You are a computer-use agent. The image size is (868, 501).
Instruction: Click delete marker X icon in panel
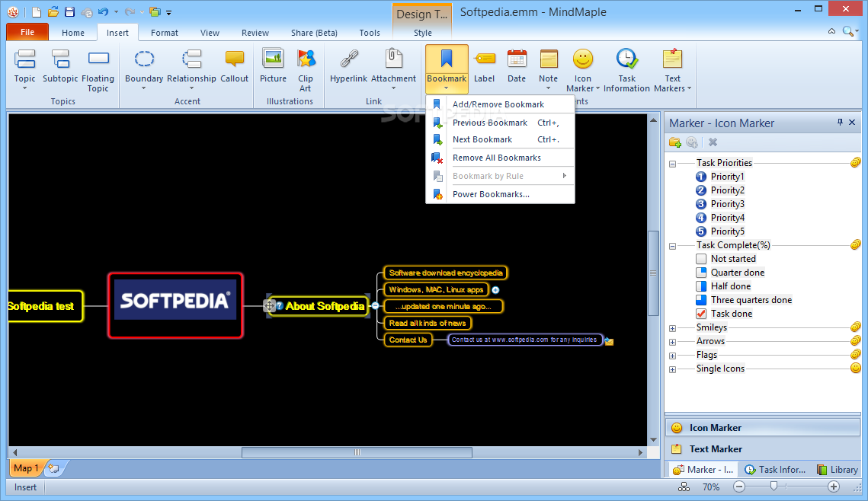[713, 142]
